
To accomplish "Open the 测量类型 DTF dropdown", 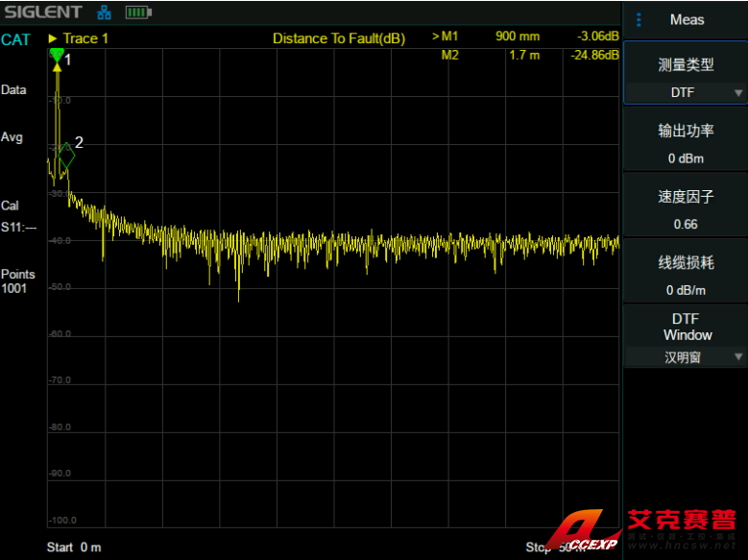I will coord(686,92).
